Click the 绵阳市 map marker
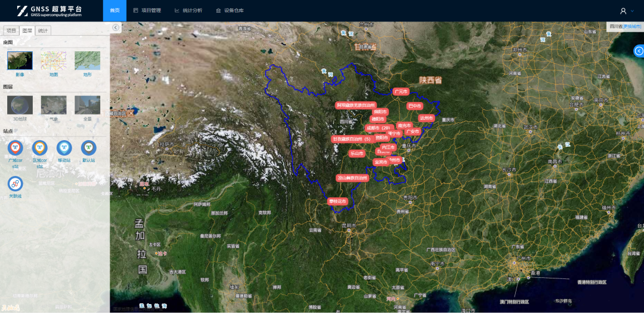This screenshot has height=313, width=644. (x=380, y=111)
